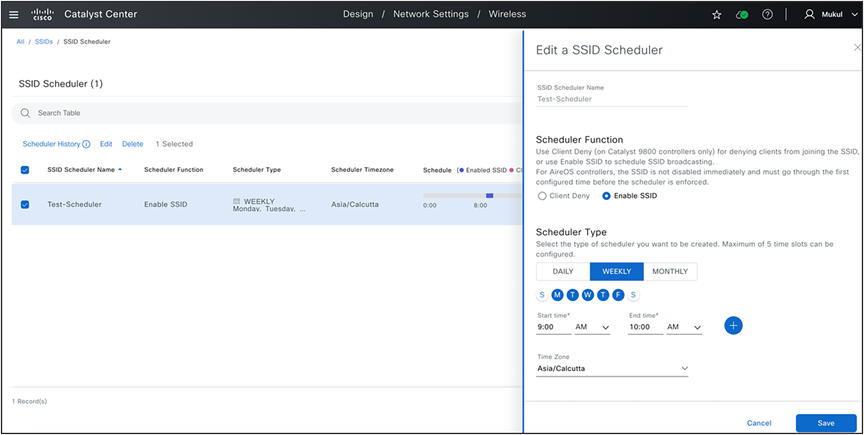This screenshot has width=864, height=435.
Task: Open the End time AM/PM dropdown
Action: pyautogui.click(x=684, y=327)
